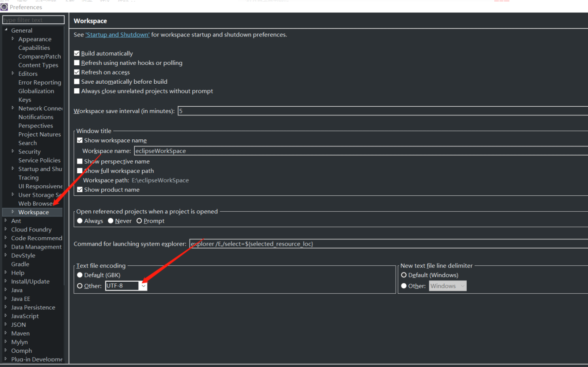The image size is (588, 367).
Task: Choose Other line delimiter radio button
Action: [x=404, y=286]
